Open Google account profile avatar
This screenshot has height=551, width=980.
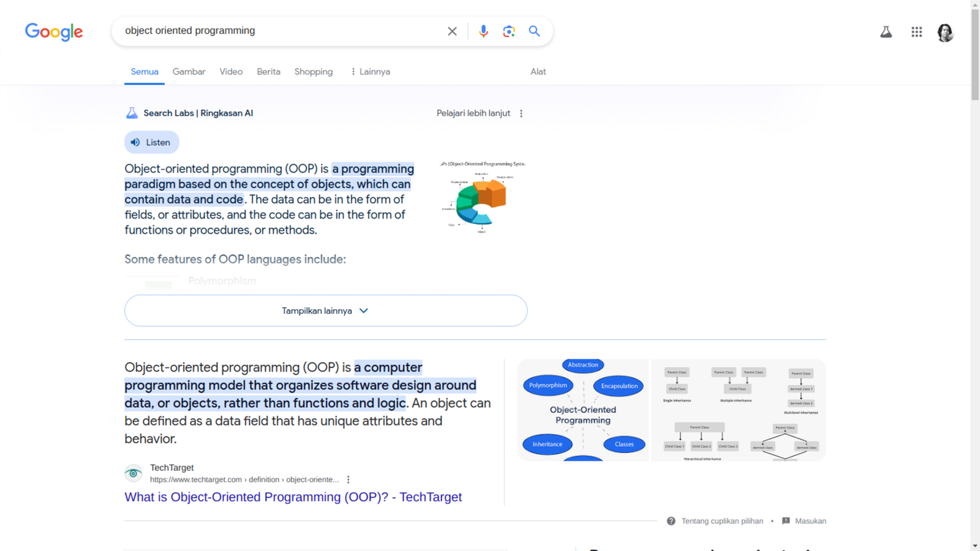[x=945, y=32]
